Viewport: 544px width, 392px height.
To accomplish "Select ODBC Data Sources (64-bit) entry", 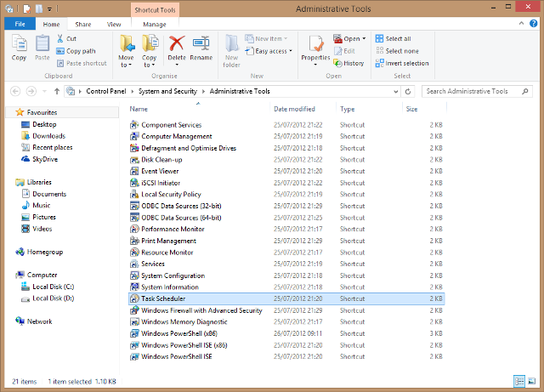I will 181,218.
